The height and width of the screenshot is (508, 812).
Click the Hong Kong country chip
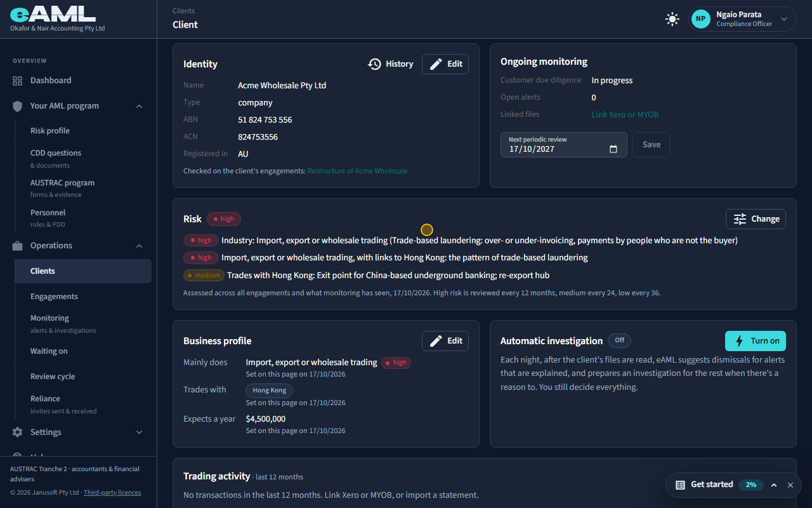coord(270,391)
